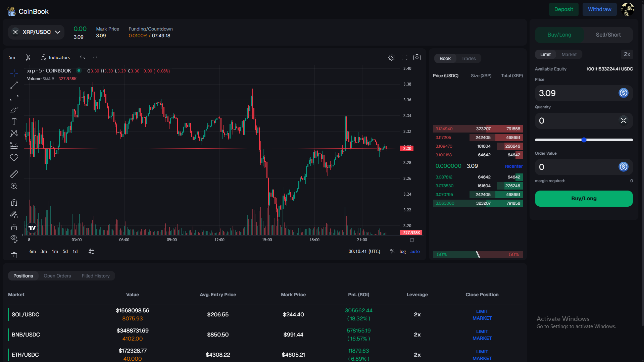Select the text annotation tool

click(14, 121)
